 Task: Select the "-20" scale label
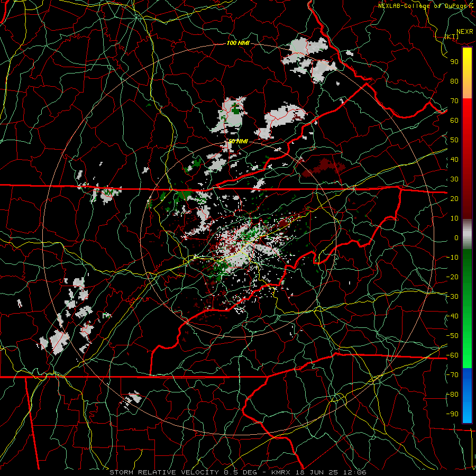tap(452, 277)
